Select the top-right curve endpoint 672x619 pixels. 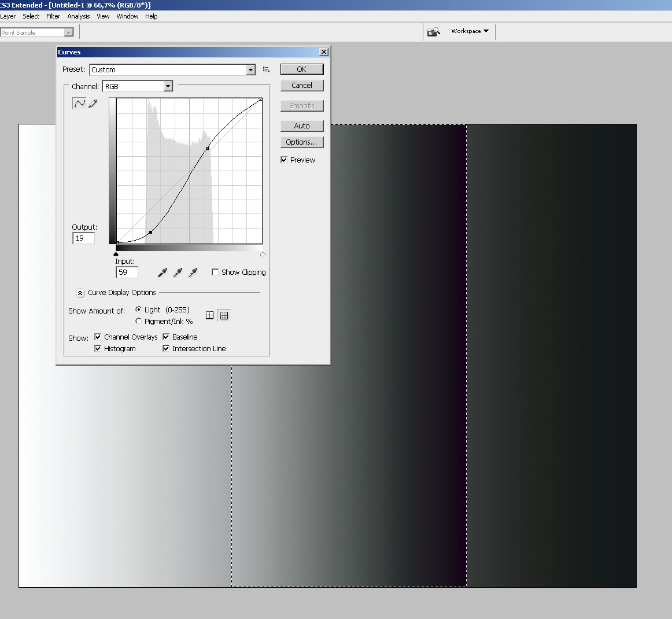[x=261, y=100]
